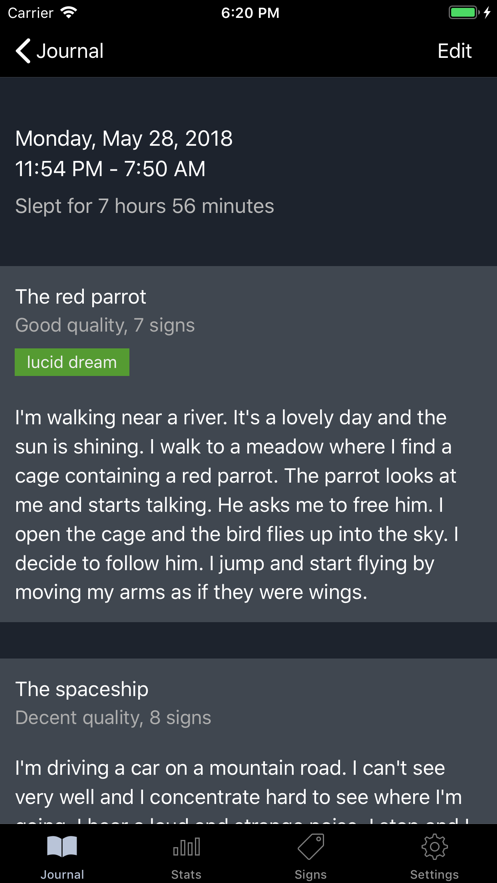
Task: Tap the Monday, May 28, 2018 date header
Action: coord(124,139)
